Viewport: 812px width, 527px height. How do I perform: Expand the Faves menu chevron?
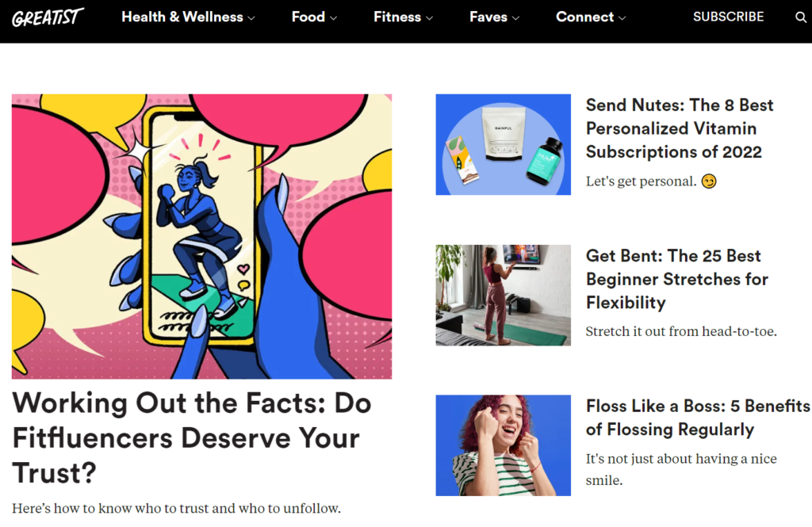coord(515,17)
